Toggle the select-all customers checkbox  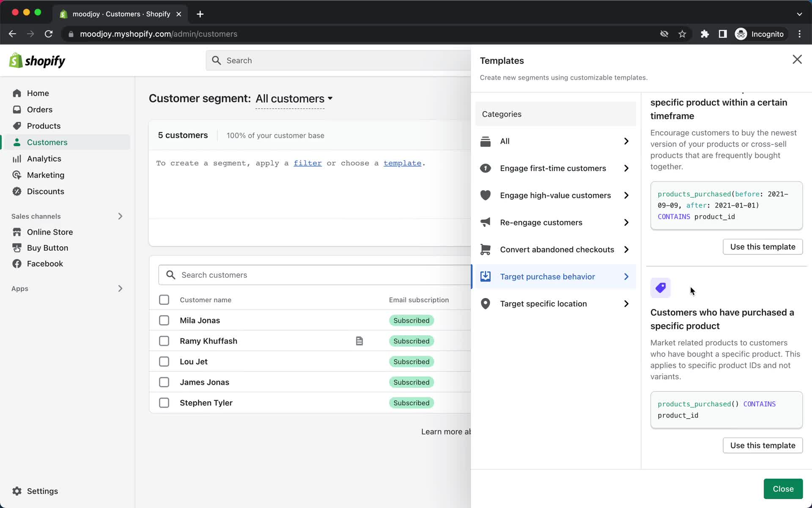pyautogui.click(x=164, y=300)
